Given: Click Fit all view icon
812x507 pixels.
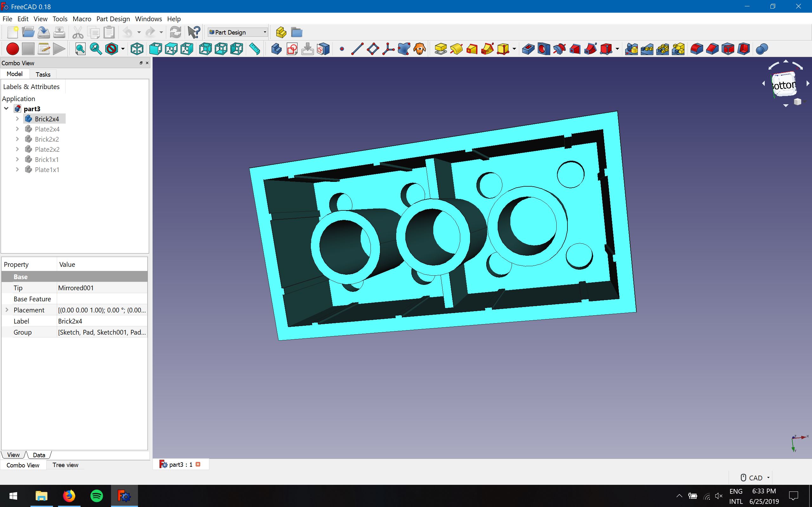Looking at the screenshot, I should 80,49.
